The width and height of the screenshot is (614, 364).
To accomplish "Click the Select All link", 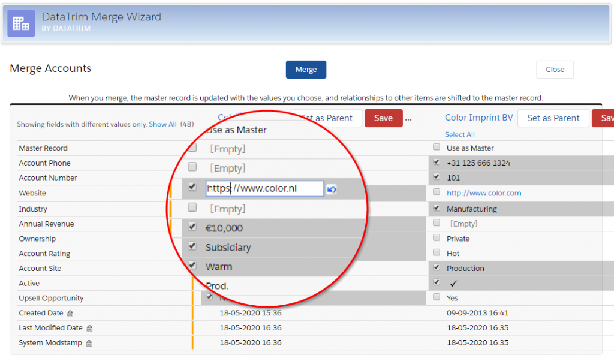I will tap(459, 134).
